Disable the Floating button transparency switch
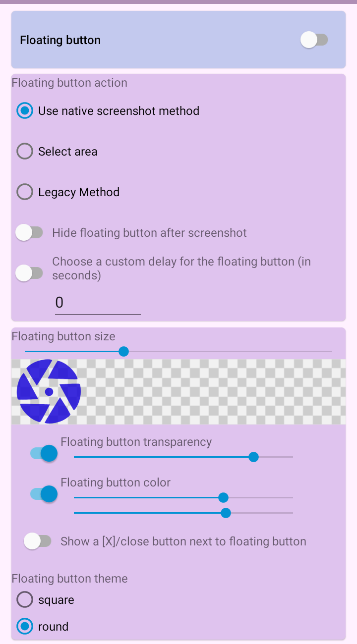357x644 pixels. 44,453
